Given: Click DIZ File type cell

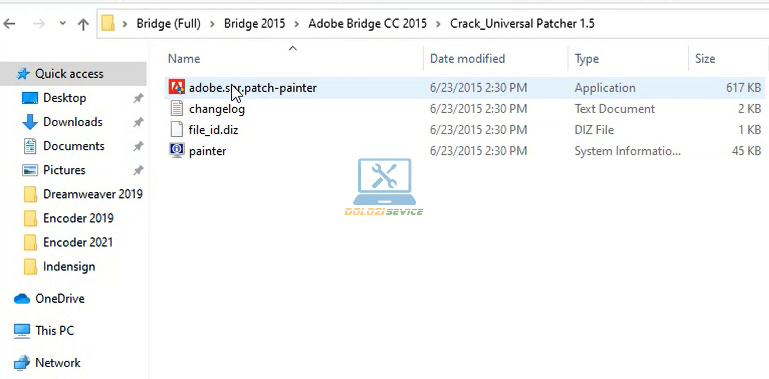Looking at the screenshot, I should pos(594,130).
